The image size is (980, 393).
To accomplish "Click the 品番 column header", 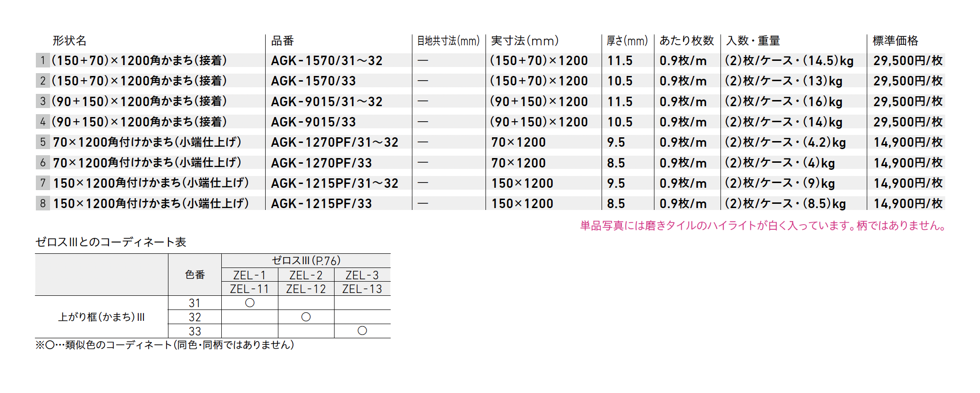I will [x=283, y=41].
